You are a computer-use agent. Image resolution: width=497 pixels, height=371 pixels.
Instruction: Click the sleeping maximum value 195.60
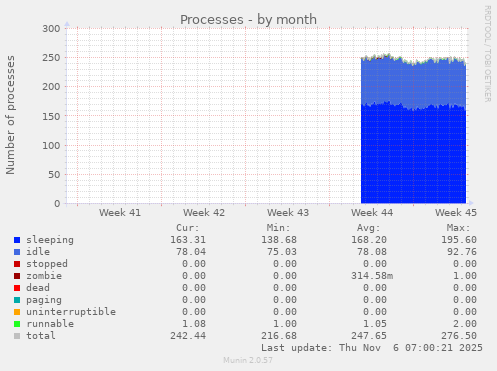[459, 240]
